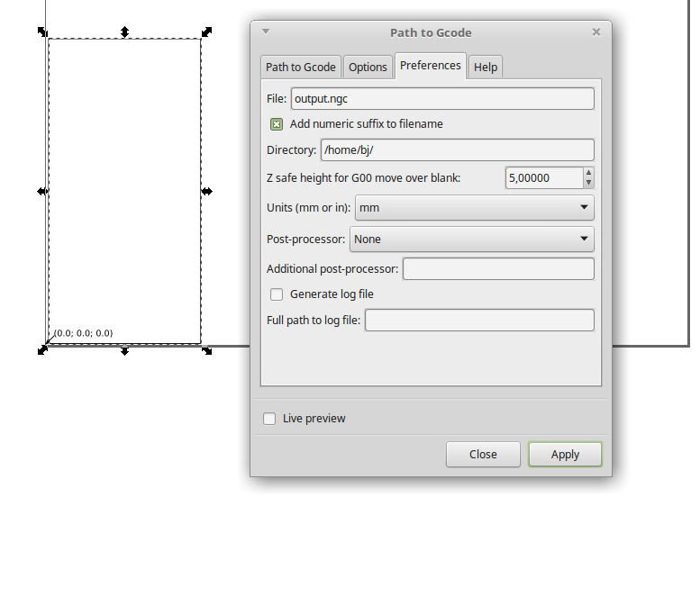
Task: Click the bottom-left corner resize handle
Action: [x=42, y=349]
